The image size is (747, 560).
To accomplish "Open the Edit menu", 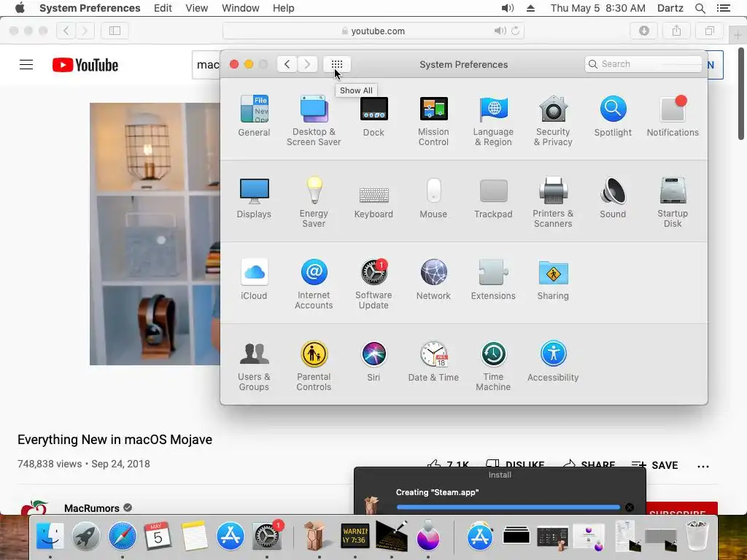I will [163, 8].
